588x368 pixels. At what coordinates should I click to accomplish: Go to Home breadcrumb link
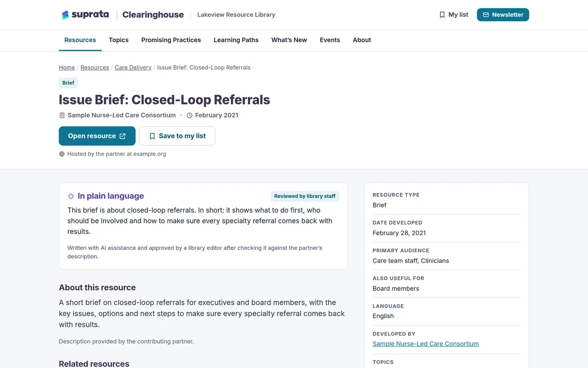coord(67,68)
